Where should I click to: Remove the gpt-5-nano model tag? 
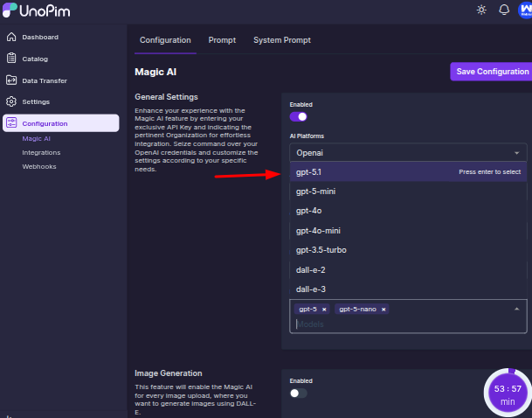coord(383,310)
